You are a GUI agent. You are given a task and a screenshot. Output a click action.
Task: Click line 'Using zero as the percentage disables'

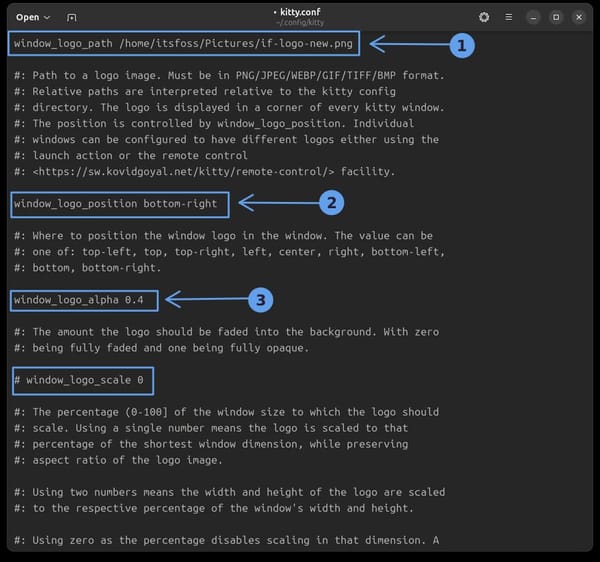coord(226,540)
